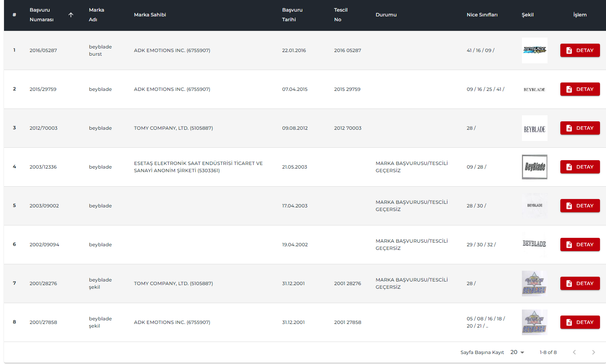The image size is (606, 364).
Task: Click registration number 2016 05287
Action: pyautogui.click(x=348, y=50)
